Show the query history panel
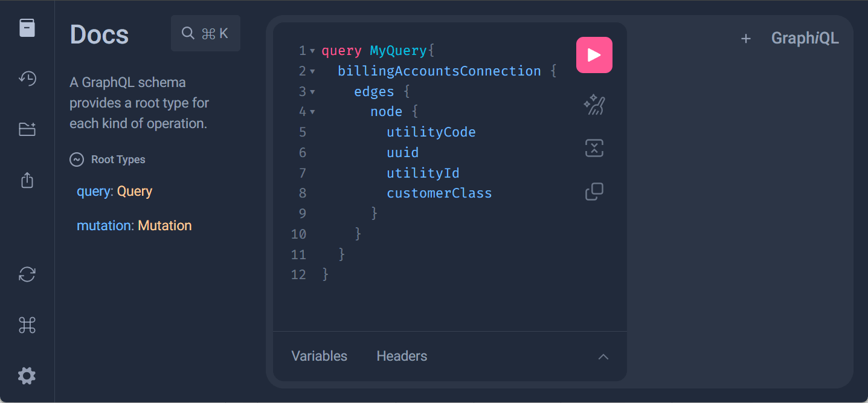This screenshot has height=403, width=868. (x=27, y=79)
